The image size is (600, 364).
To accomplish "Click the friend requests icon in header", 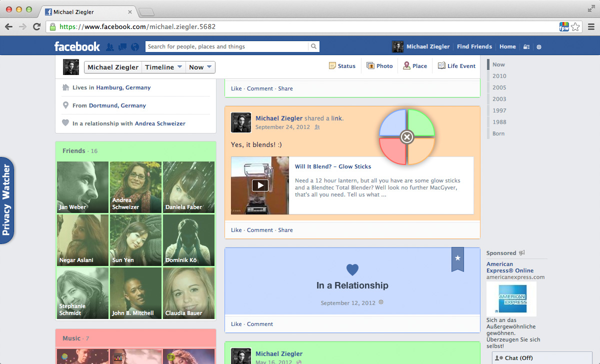I will pos(110,47).
